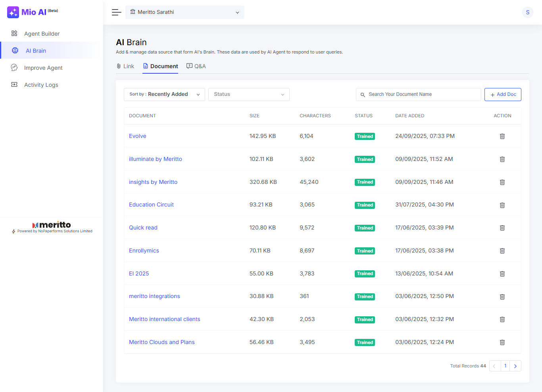Screen dimensions: 542x392
Task: Remove Quick read document via trash icon
Action: tap(502, 228)
